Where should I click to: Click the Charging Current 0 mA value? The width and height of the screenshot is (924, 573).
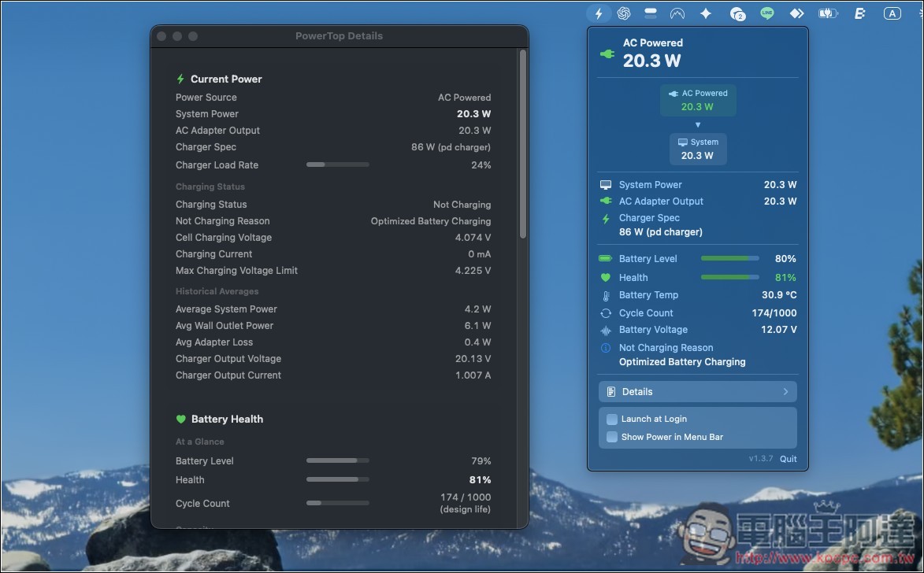[479, 254]
